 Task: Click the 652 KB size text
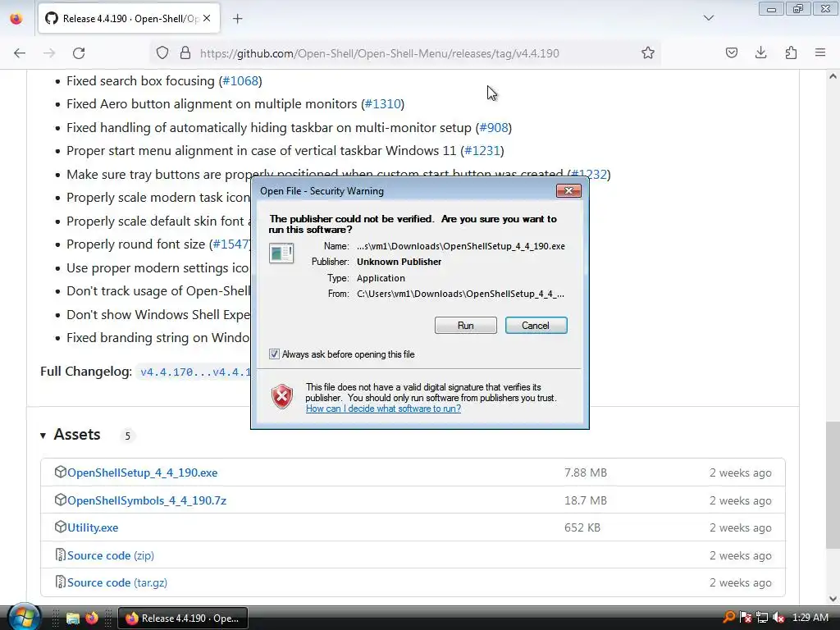pyautogui.click(x=582, y=527)
